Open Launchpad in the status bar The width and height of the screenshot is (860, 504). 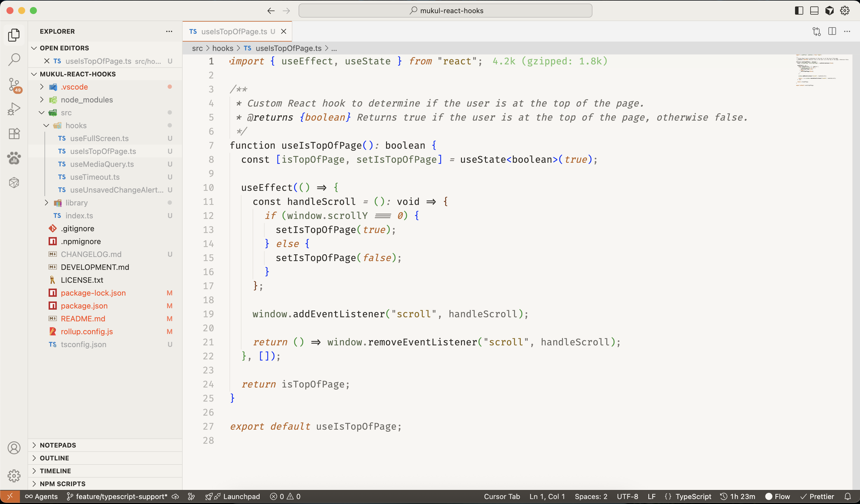233,496
